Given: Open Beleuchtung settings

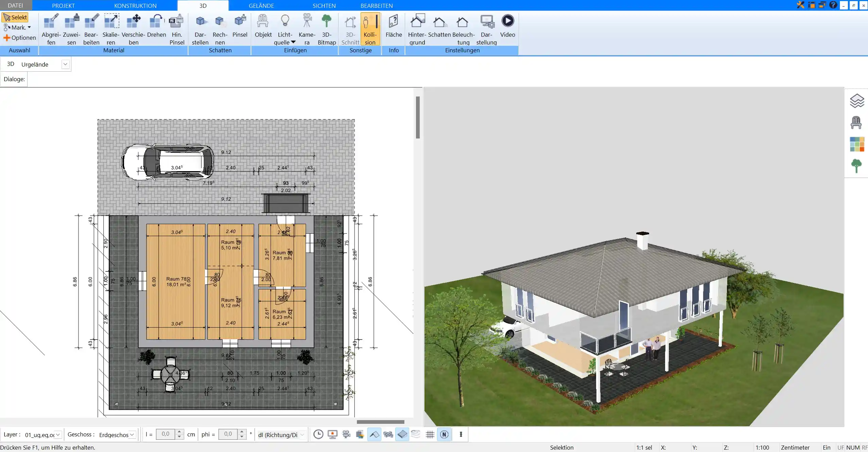Looking at the screenshot, I should pos(463,29).
